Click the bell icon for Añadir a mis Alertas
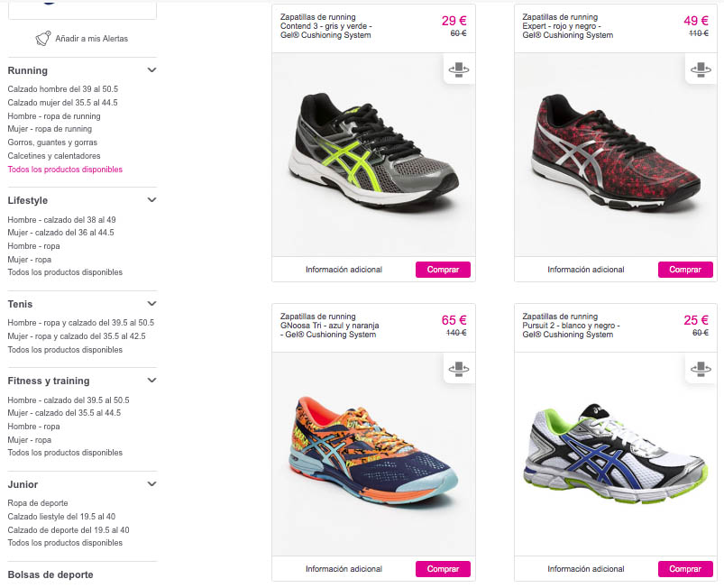The image size is (724, 588). pos(43,39)
